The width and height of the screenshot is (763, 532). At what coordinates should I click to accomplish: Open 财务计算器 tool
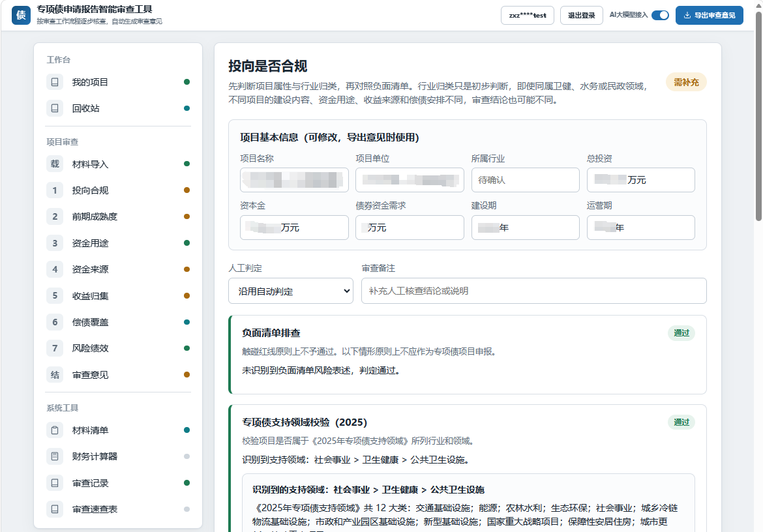coord(118,456)
